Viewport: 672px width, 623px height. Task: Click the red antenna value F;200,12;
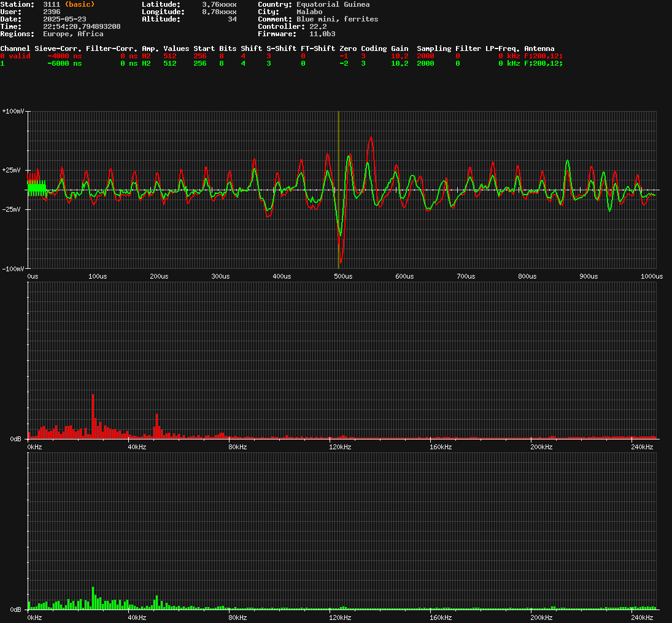click(x=543, y=56)
